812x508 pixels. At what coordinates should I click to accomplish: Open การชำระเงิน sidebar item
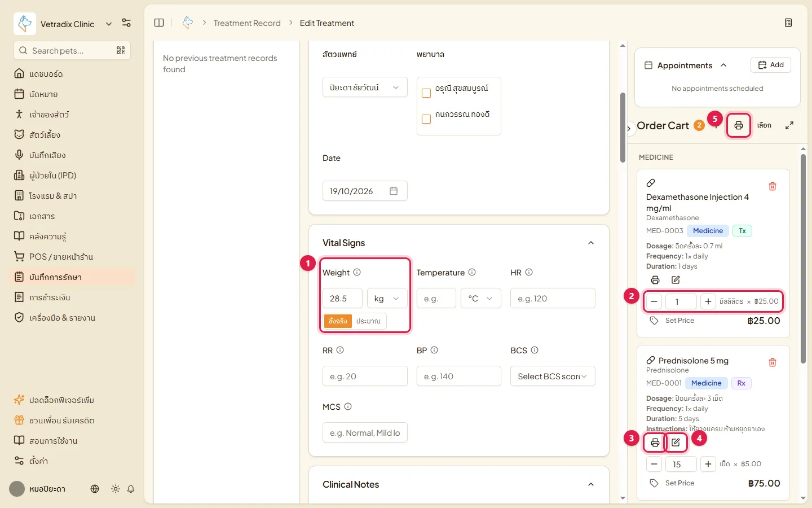coord(73,297)
